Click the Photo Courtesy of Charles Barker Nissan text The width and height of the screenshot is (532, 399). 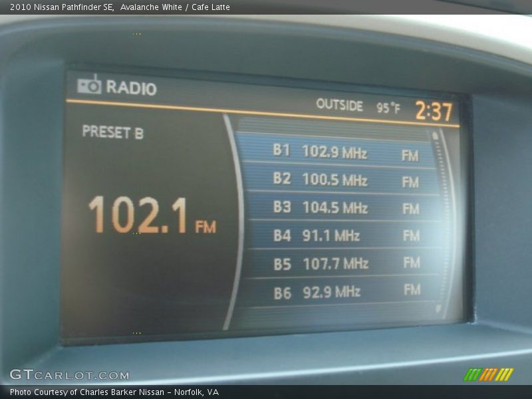114,392
